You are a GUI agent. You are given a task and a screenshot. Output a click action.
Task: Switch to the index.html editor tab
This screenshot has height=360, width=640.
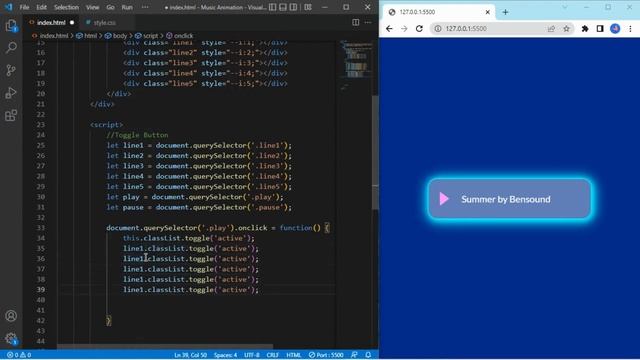[x=51, y=22]
